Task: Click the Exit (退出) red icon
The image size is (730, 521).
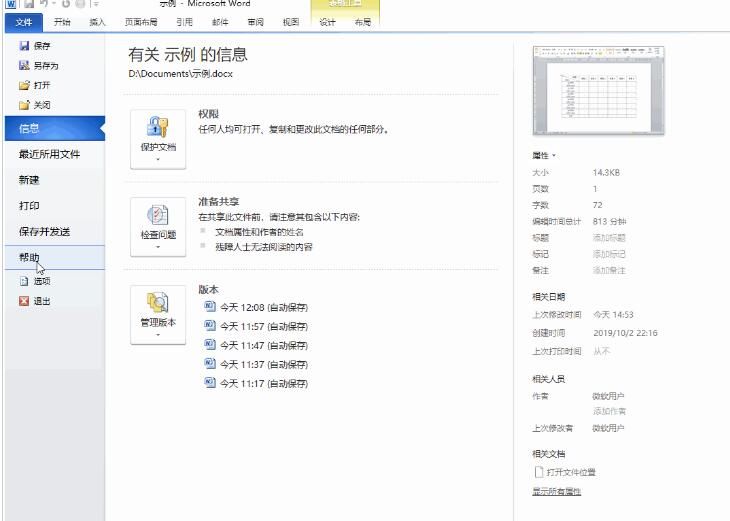Action: point(24,301)
